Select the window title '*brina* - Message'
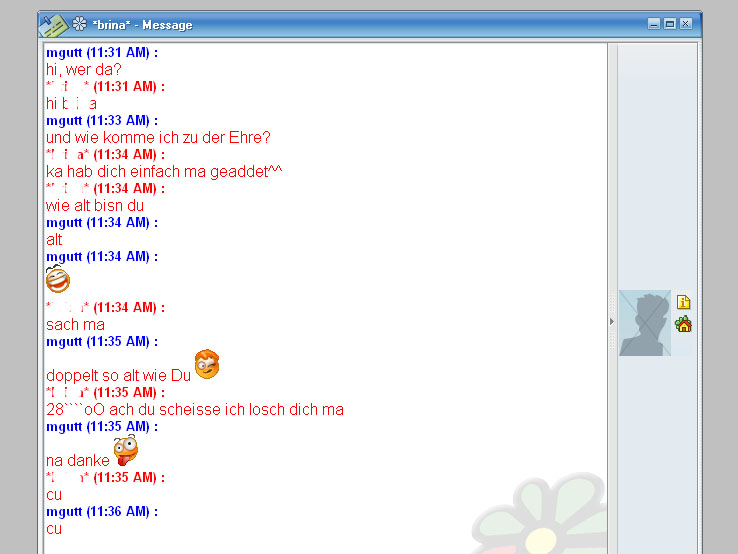Screen dimensions: 738x554 point(143,25)
